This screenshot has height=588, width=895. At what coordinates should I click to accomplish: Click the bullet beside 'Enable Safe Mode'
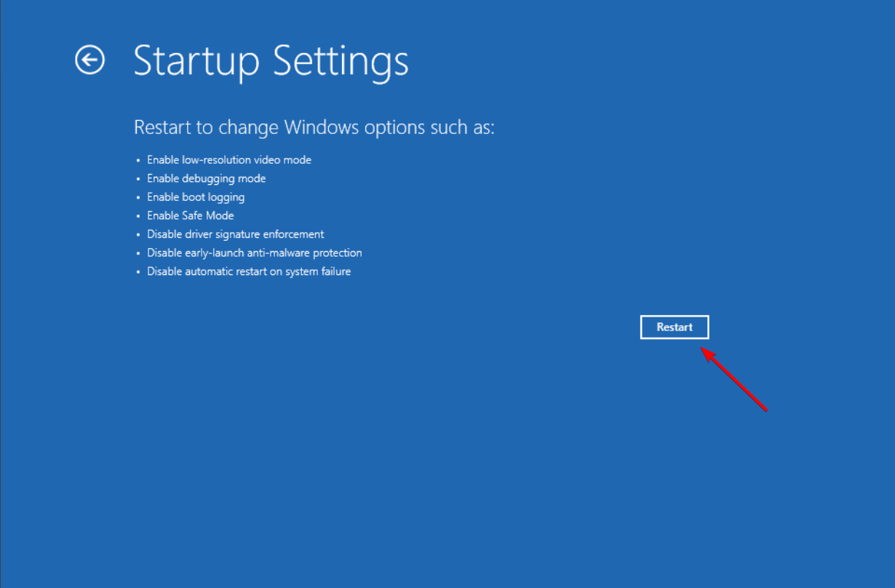pos(138,216)
